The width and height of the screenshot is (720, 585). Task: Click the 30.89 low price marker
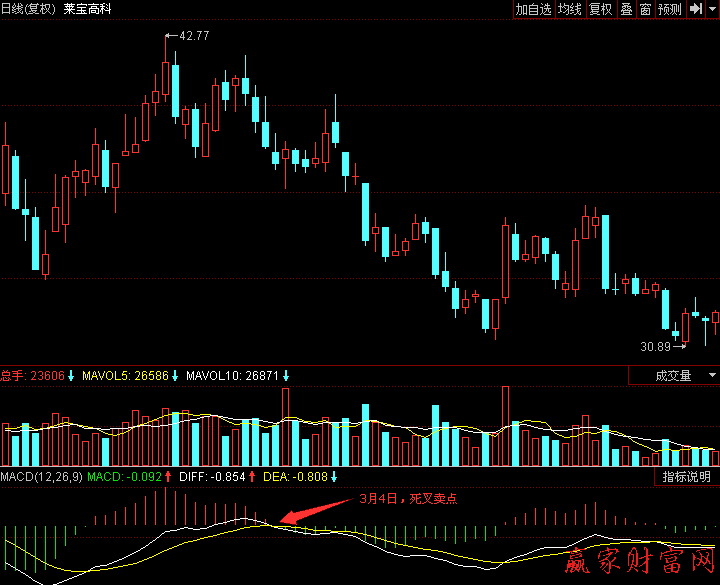click(x=655, y=346)
